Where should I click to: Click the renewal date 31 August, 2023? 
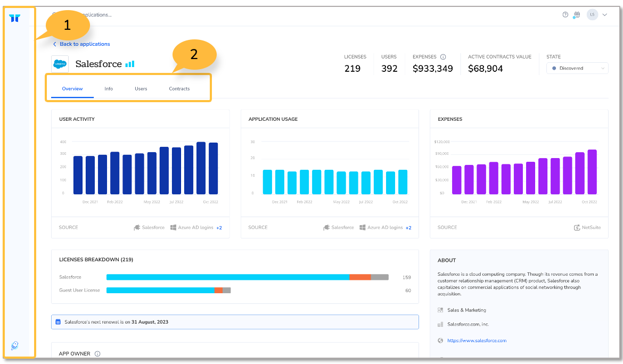coord(150,322)
